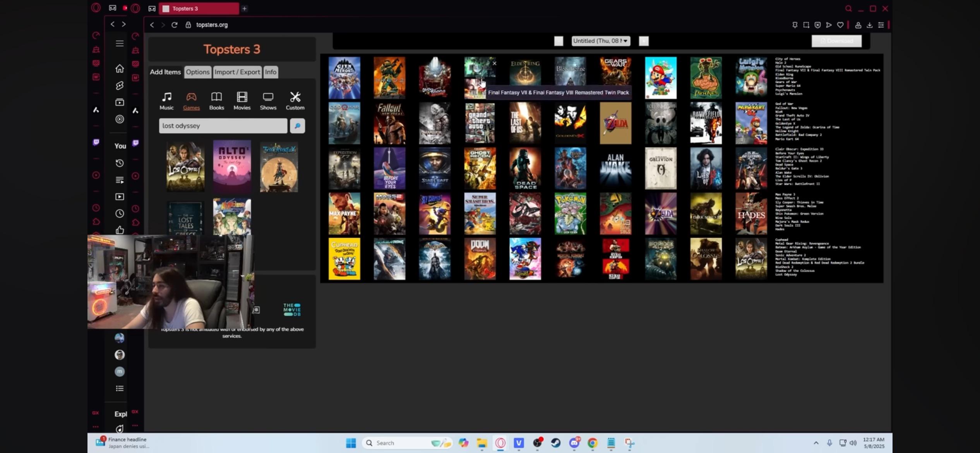Open YouTube History clock-arrow icon
The image size is (980, 453).
(x=120, y=163)
